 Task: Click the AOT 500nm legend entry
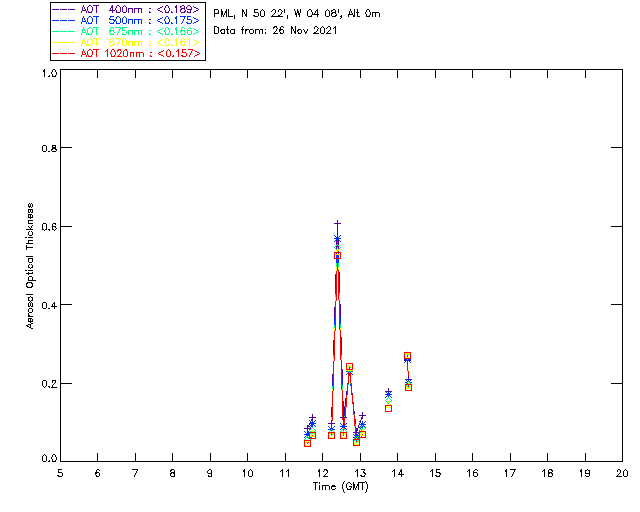[127, 20]
